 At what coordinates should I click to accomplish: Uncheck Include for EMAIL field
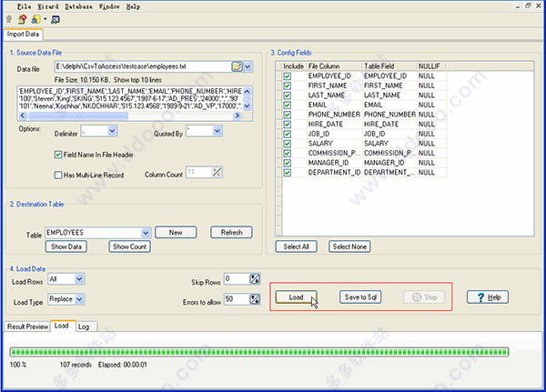tap(288, 105)
